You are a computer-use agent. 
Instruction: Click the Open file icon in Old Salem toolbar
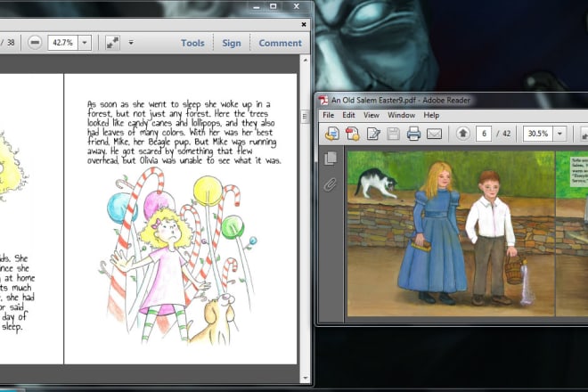click(x=332, y=134)
